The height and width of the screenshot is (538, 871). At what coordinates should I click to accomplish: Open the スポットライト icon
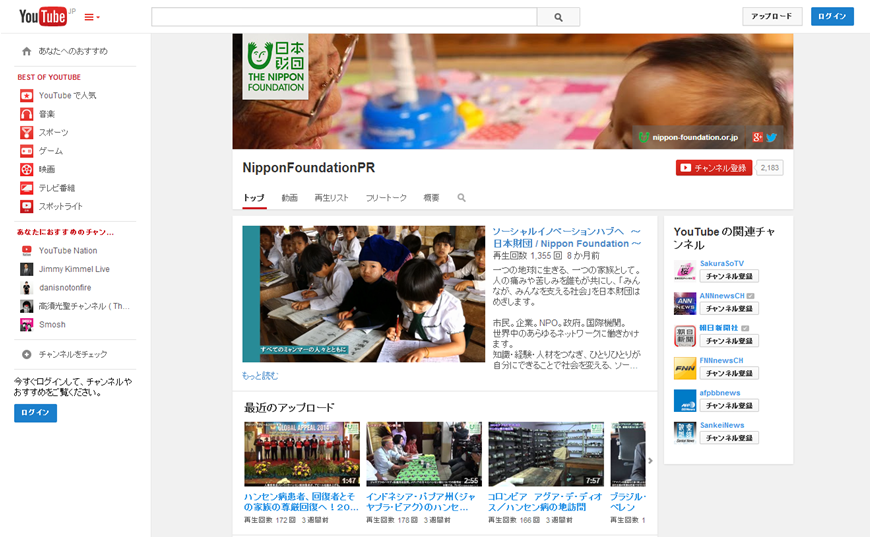coord(27,206)
